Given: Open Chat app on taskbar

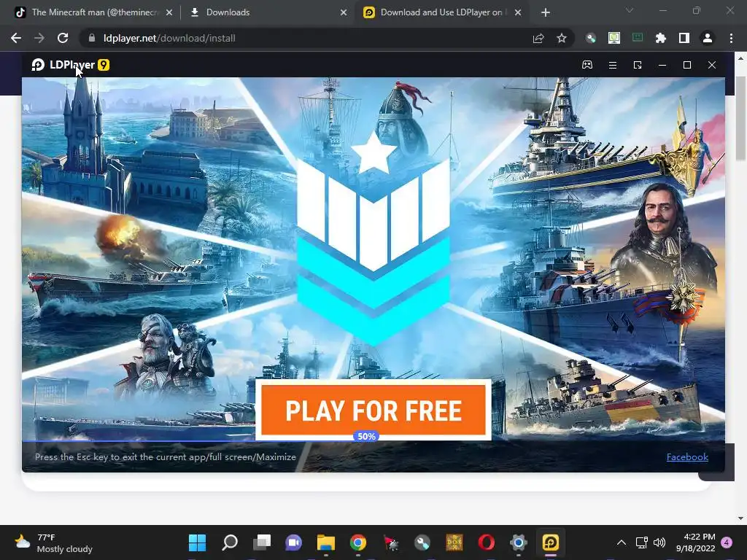Looking at the screenshot, I should point(293,542).
